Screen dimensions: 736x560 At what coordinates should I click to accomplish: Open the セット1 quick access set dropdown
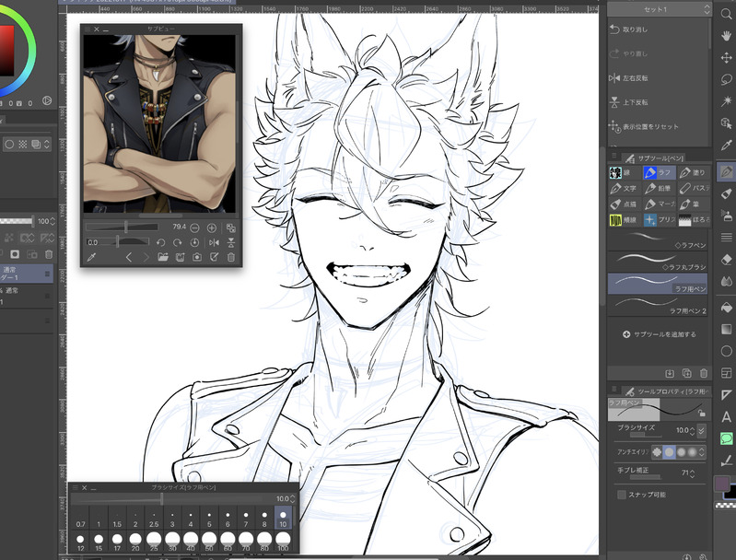659,9
